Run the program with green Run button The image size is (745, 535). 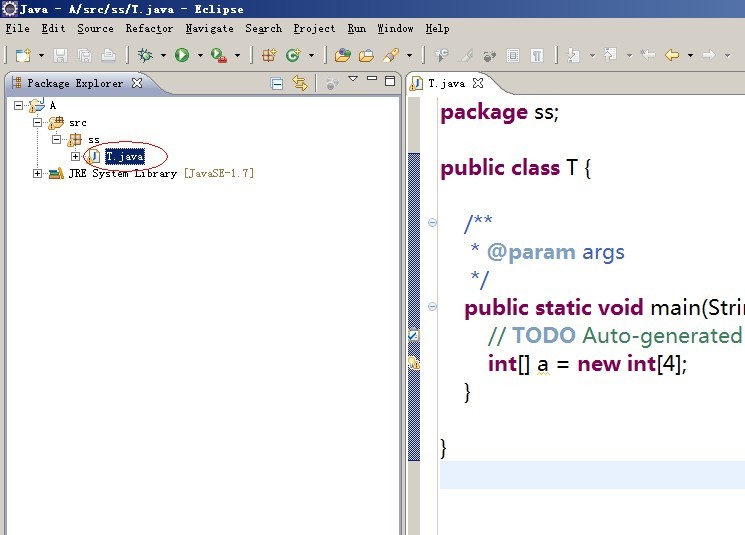click(182, 55)
